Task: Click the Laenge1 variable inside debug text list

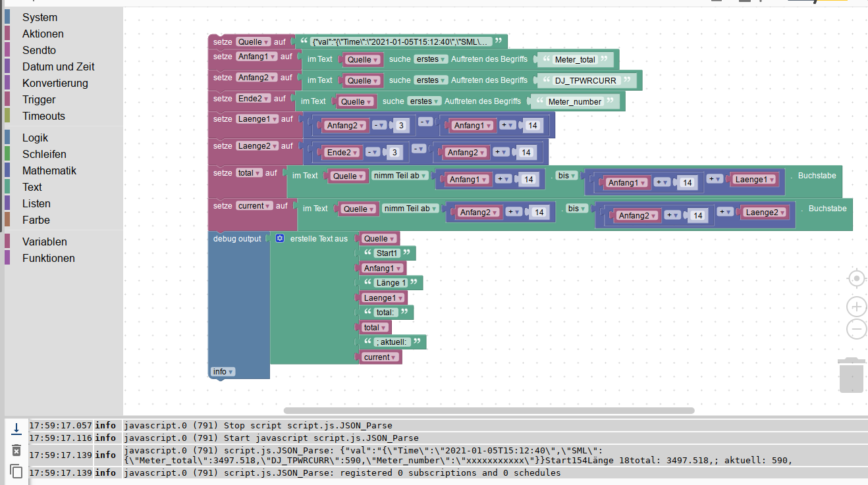Action: coord(384,298)
